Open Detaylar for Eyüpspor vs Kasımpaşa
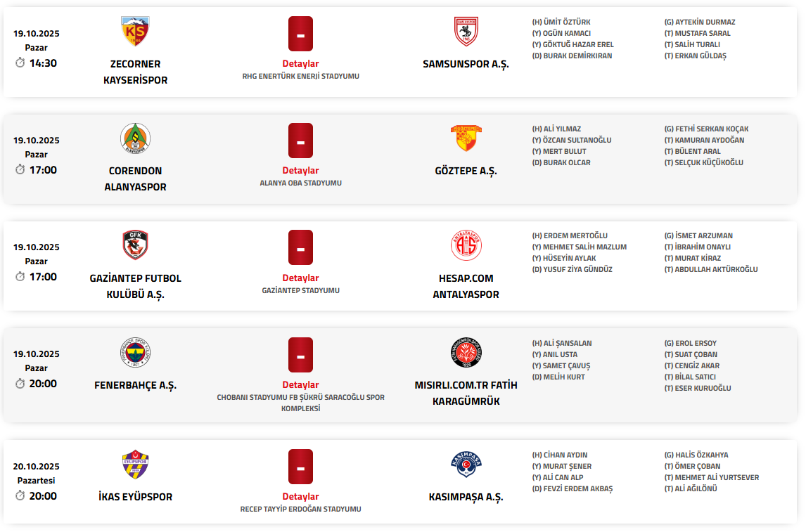 [x=300, y=497]
